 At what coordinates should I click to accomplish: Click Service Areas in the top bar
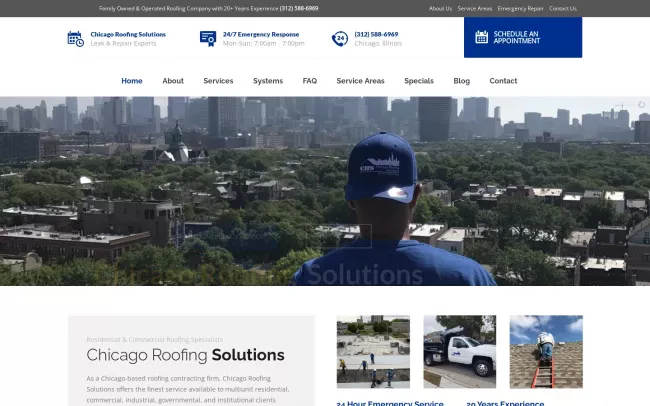pos(475,8)
